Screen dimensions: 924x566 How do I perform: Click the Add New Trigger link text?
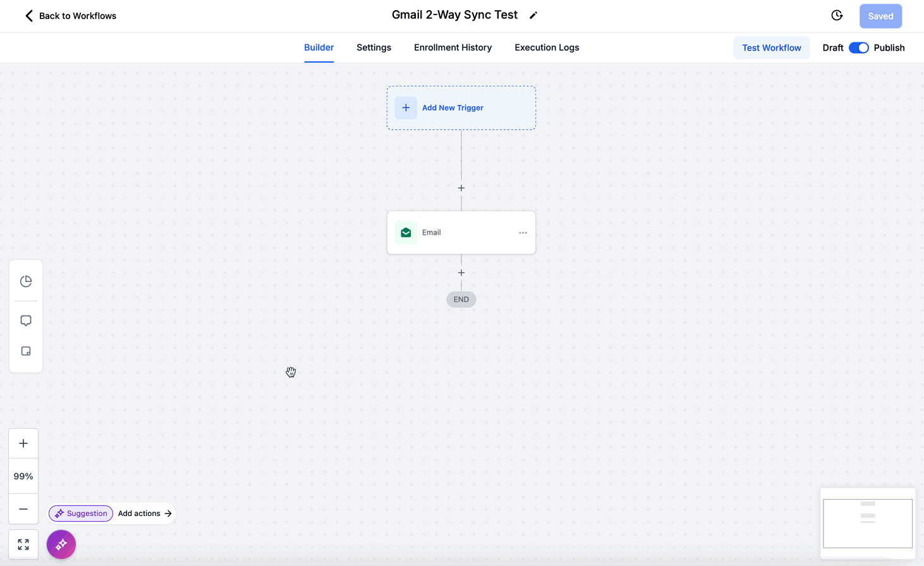(453, 108)
